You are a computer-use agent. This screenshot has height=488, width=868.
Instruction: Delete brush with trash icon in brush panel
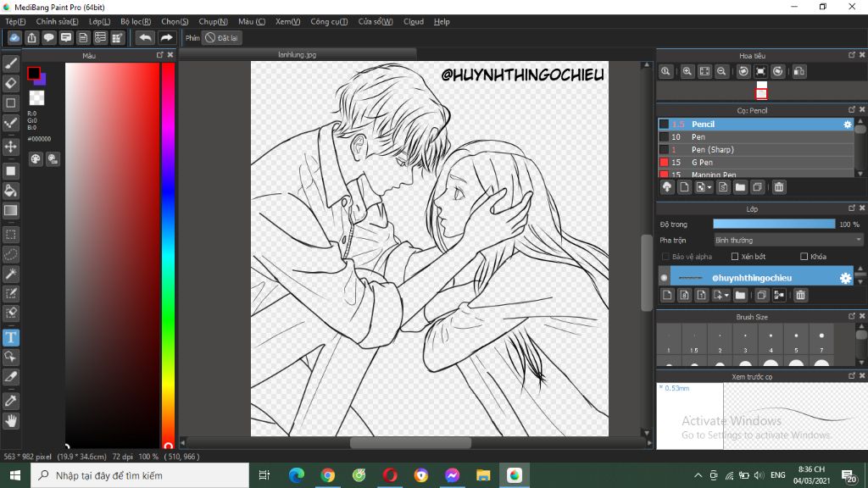point(779,187)
